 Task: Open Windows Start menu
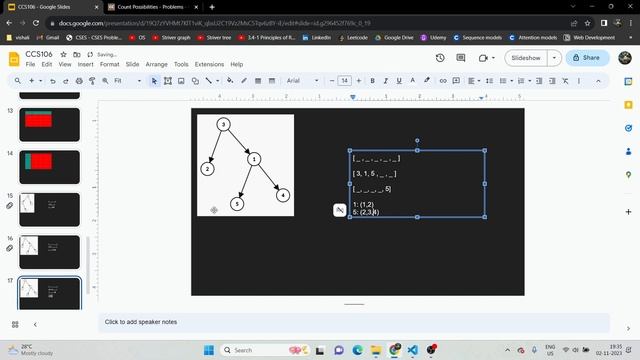(209, 350)
